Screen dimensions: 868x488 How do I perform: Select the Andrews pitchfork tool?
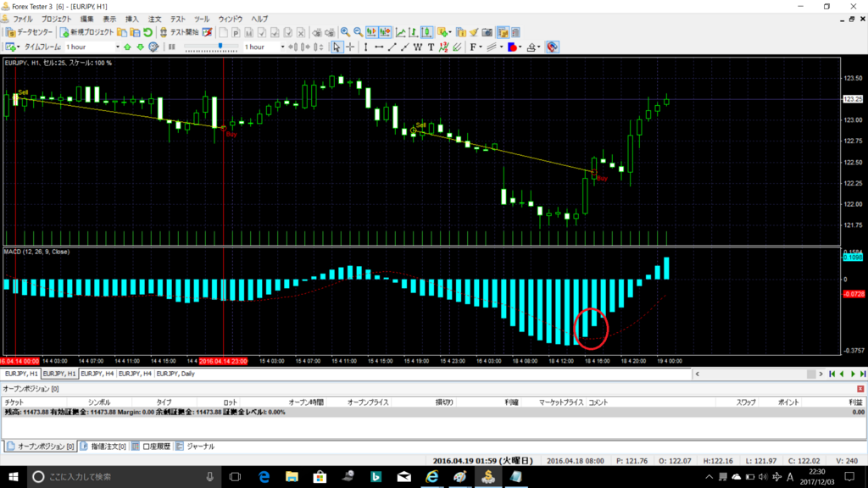[457, 47]
